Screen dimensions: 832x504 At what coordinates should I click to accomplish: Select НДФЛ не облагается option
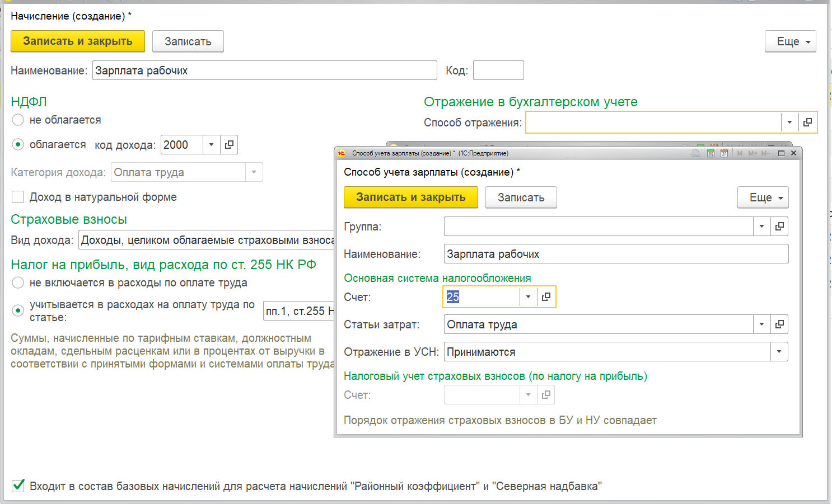coord(18,120)
